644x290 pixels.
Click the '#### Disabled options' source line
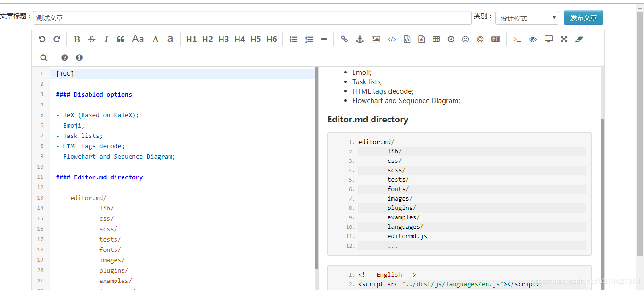(94, 94)
